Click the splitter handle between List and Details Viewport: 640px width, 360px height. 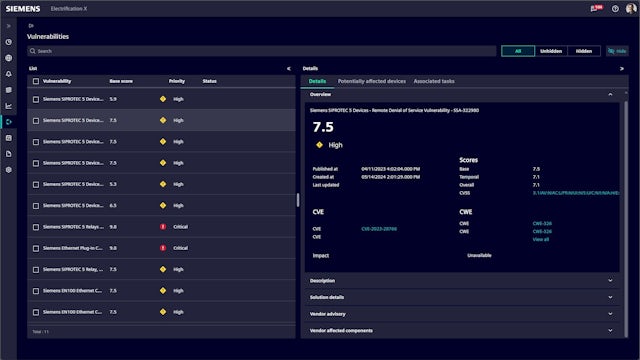pos(298,200)
